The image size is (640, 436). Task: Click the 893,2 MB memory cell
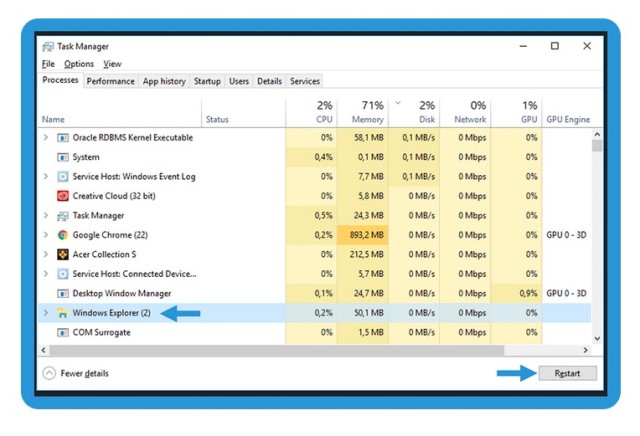(x=362, y=235)
